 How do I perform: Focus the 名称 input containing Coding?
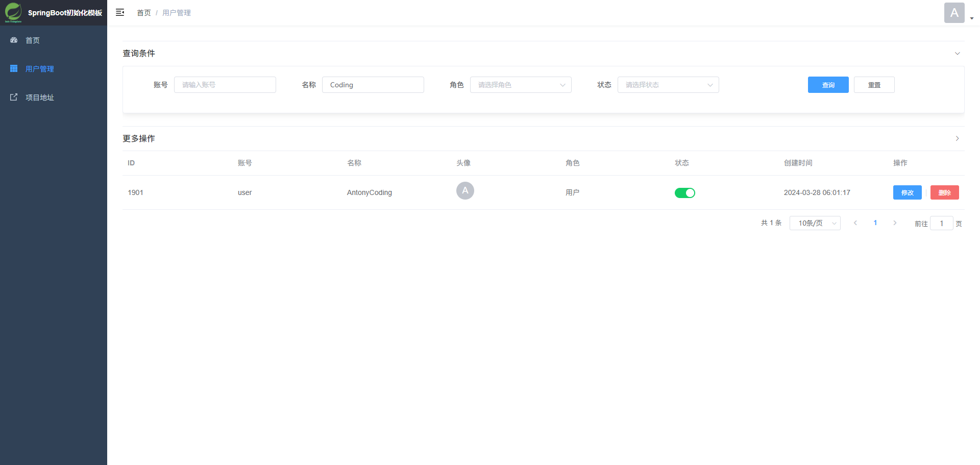pyautogui.click(x=373, y=85)
